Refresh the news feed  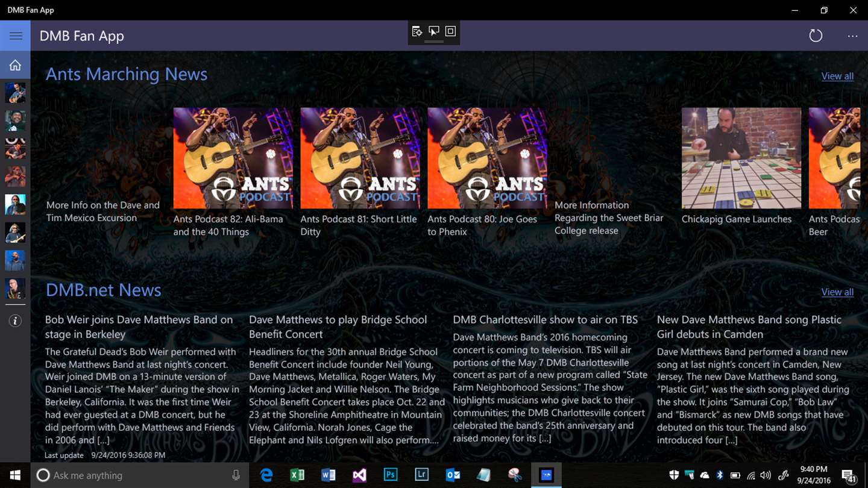coord(816,36)
